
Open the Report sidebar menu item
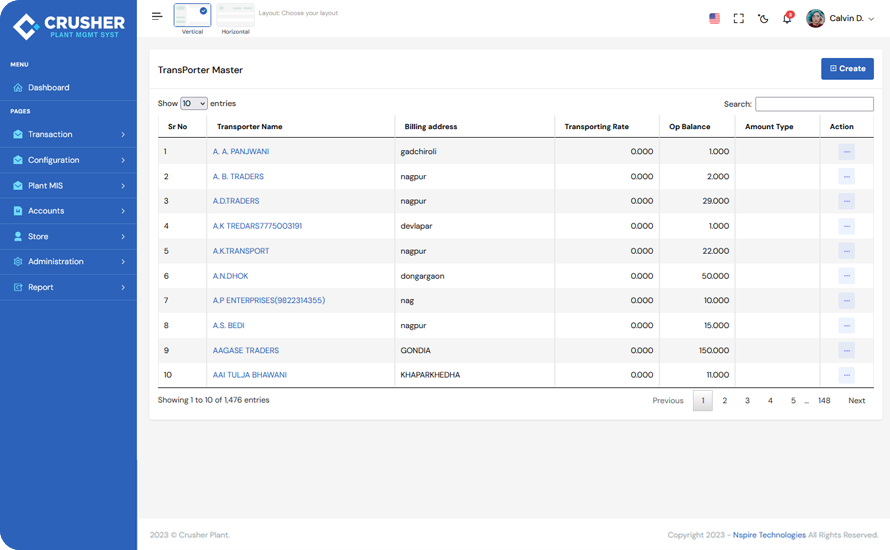tap(68, 287)
